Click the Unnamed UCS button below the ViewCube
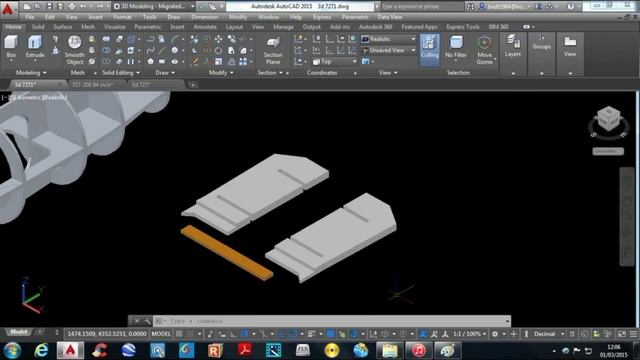This screenshot has width=640, height=360. click(608, 151)
